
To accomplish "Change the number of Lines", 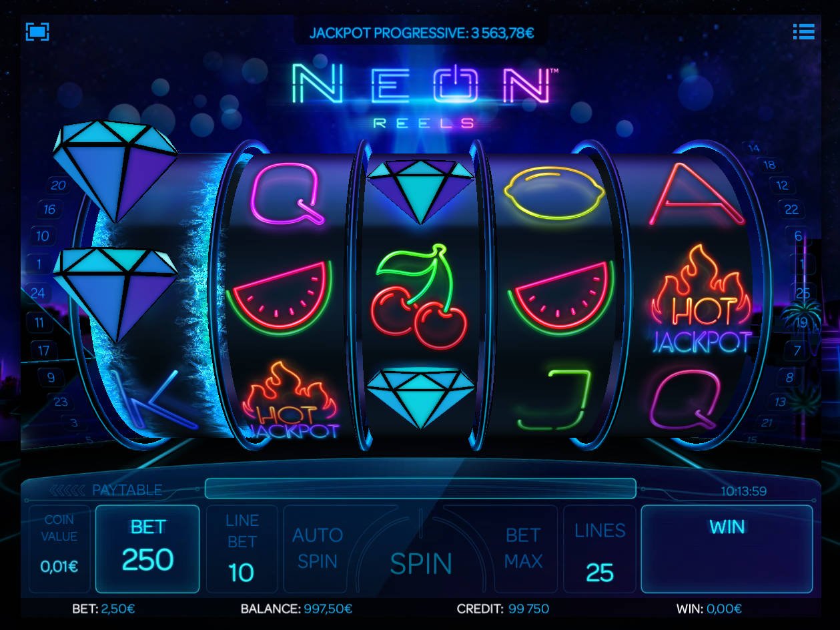I will pyautogui.click(x=600, y=549).
